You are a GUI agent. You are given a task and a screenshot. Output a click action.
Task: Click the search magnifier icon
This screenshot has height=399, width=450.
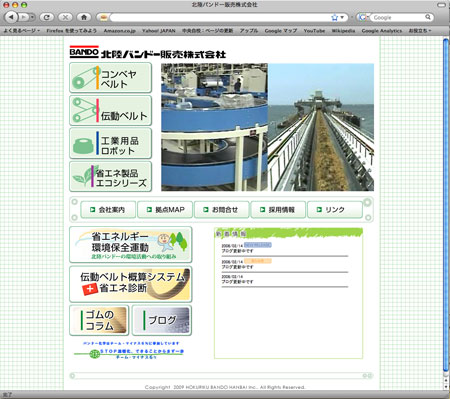(428, 17)
